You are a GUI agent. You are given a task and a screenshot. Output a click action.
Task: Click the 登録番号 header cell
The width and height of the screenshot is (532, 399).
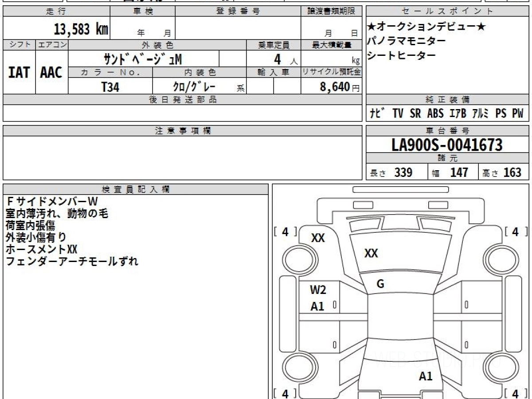click(x=238, y=12)
